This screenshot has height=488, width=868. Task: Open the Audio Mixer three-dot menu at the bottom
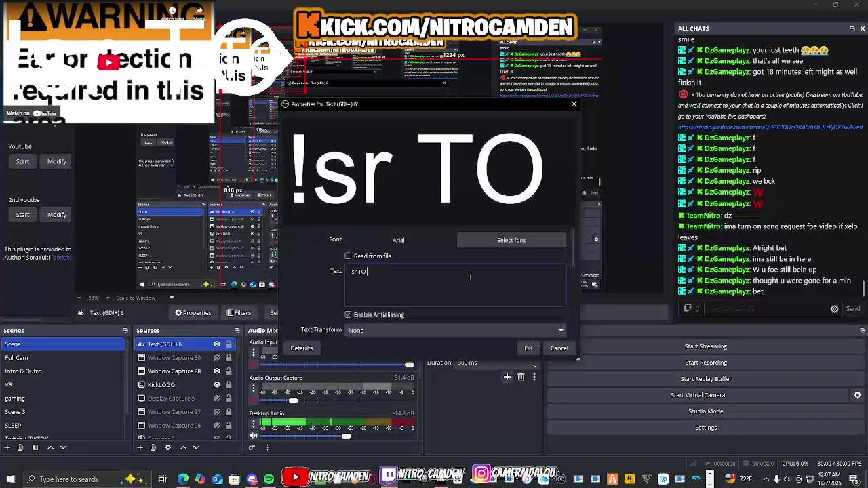267,447
